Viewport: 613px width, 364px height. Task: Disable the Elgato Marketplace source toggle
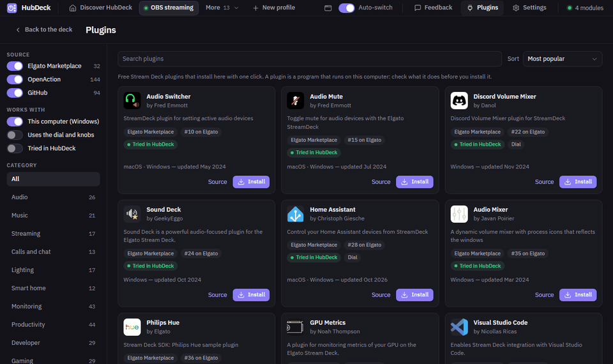[x=15, y=66]
